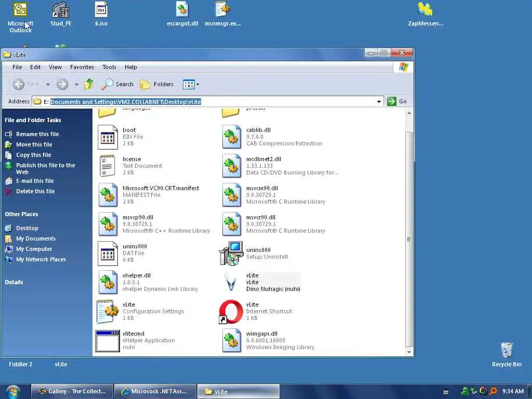Screen dimensions: 532x399
Task: Select the unins000 Setup/Uninstall icon
Action: click(231, 254)
